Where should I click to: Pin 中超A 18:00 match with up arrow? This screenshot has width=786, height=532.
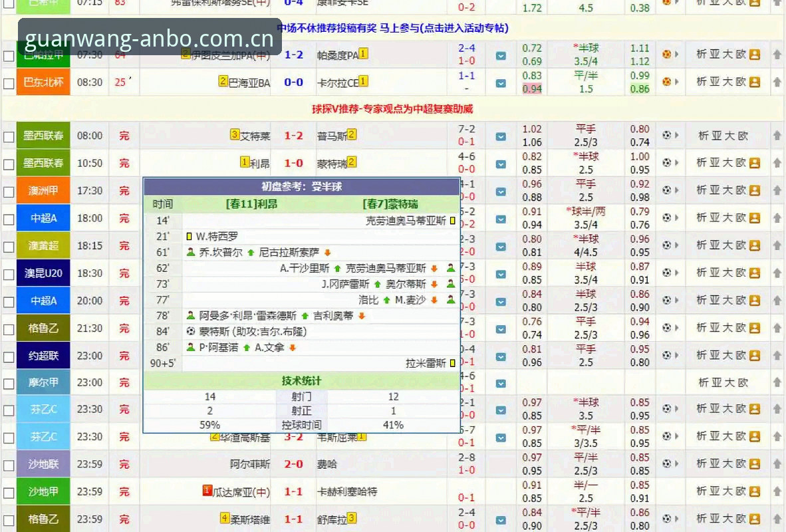[x=777, y=218]
